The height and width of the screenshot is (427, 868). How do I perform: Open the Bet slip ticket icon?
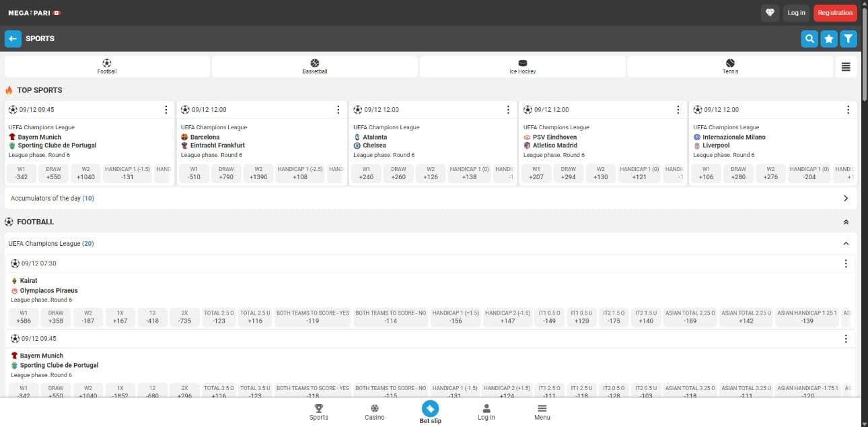(x=430, y=409)
